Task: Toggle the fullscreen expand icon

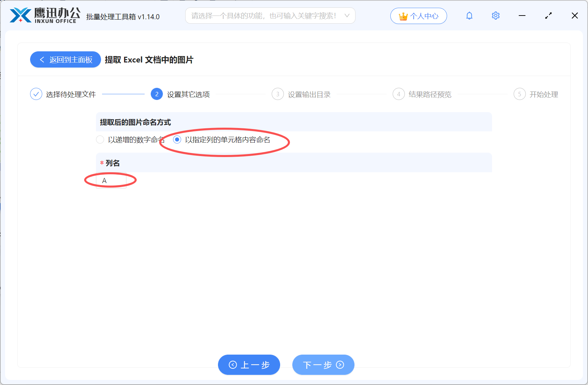Action: [548, 15]
